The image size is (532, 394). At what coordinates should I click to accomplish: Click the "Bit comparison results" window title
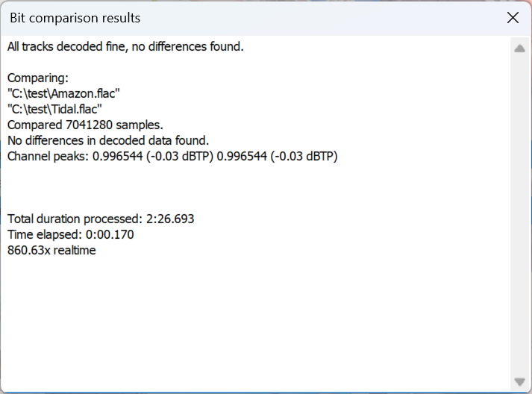(75, 18)
